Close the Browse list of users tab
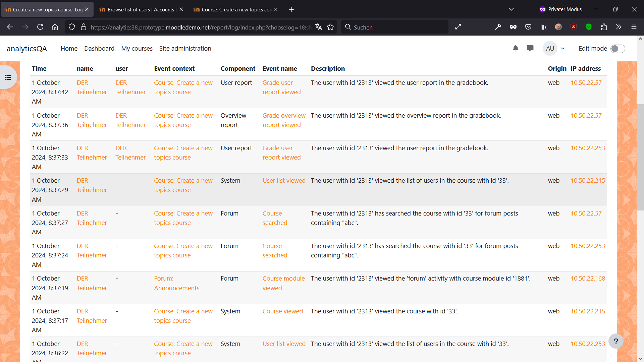Viewport: 644px width, 362px height. (181, 9)
